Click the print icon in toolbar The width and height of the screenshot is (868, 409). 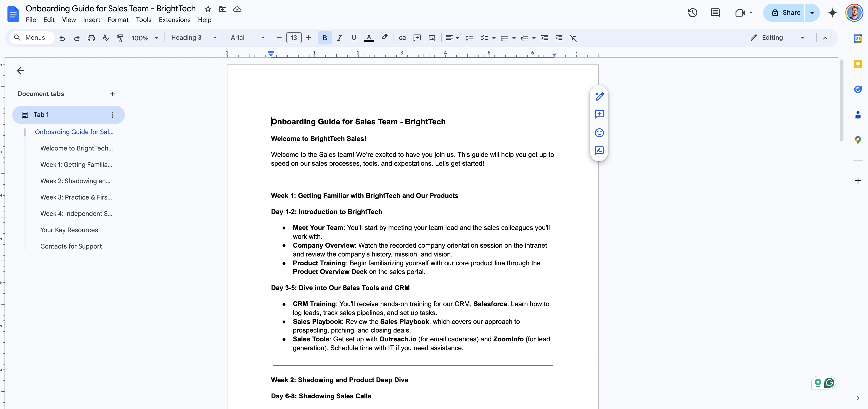[x=91, y=38]
